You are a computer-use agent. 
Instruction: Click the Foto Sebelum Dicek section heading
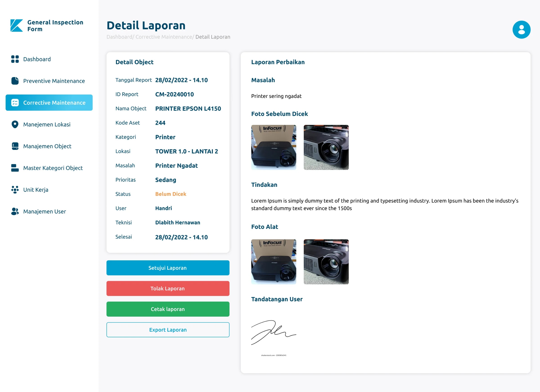279,114
